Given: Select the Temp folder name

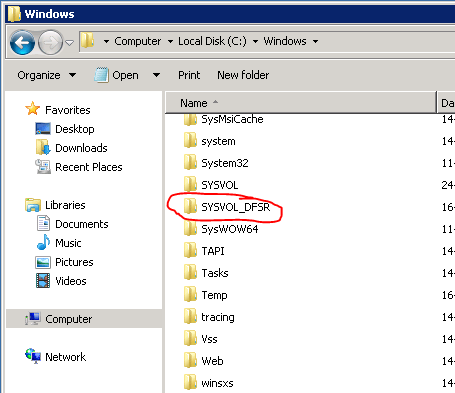Looking at the screenshot, I should (214, 295).
